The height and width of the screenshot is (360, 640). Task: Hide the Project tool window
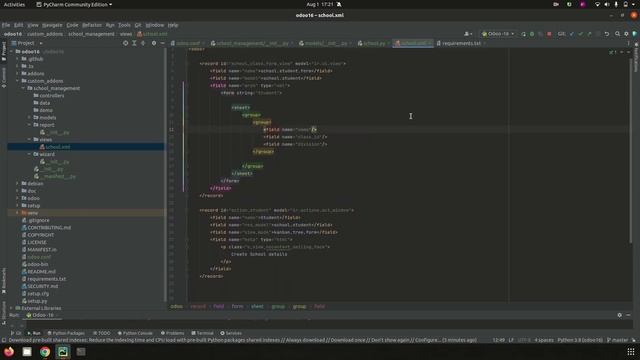(x=162, y=43)
